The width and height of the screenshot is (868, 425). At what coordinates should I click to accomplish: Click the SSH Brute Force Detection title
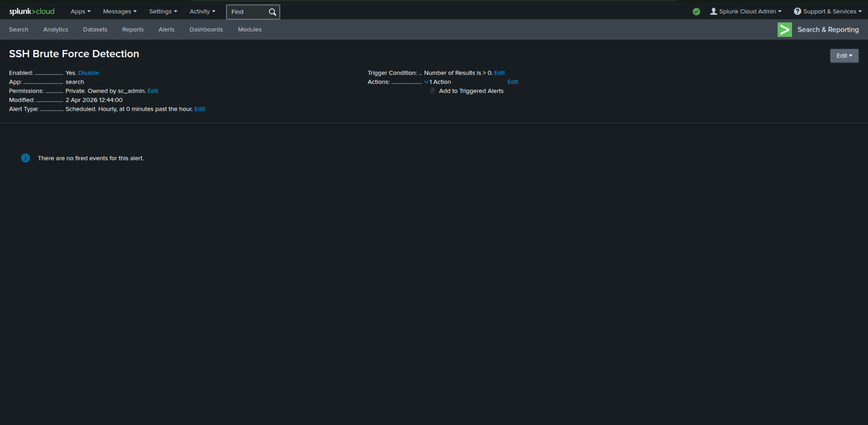[74, 54]
